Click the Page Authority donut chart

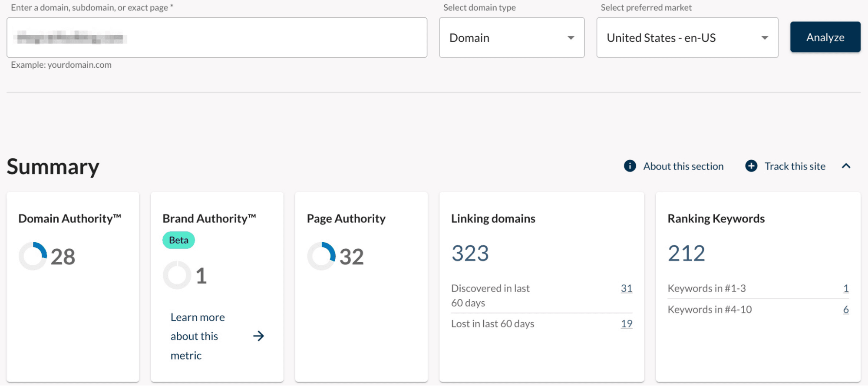[x=321, y=256]
